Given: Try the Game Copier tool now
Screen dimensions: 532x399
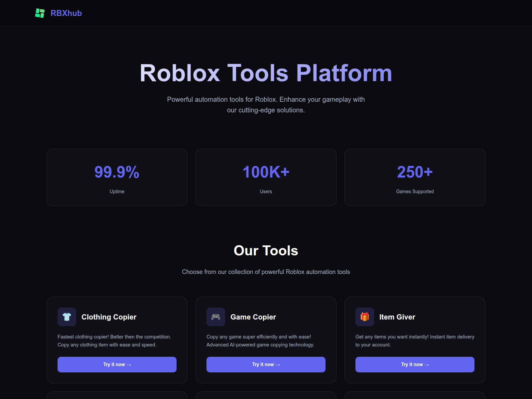Looking at the screenshot, I should [266, 364].
